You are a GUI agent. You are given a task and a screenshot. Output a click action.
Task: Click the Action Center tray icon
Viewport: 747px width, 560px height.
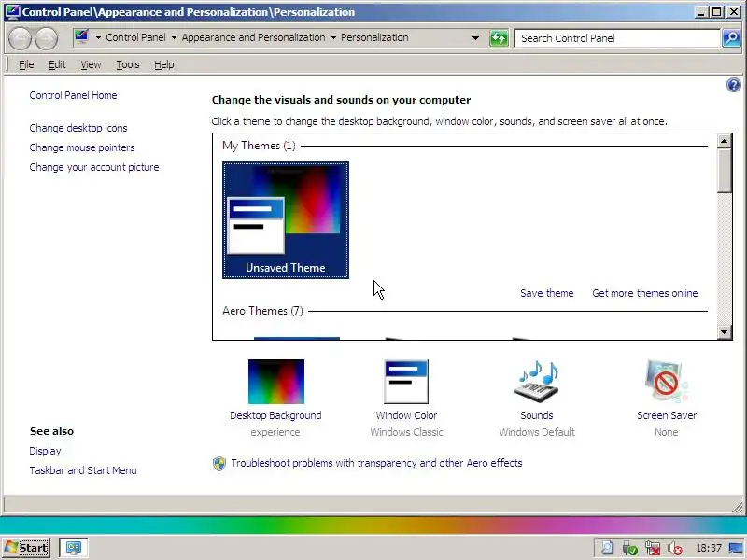click(608, 548)
